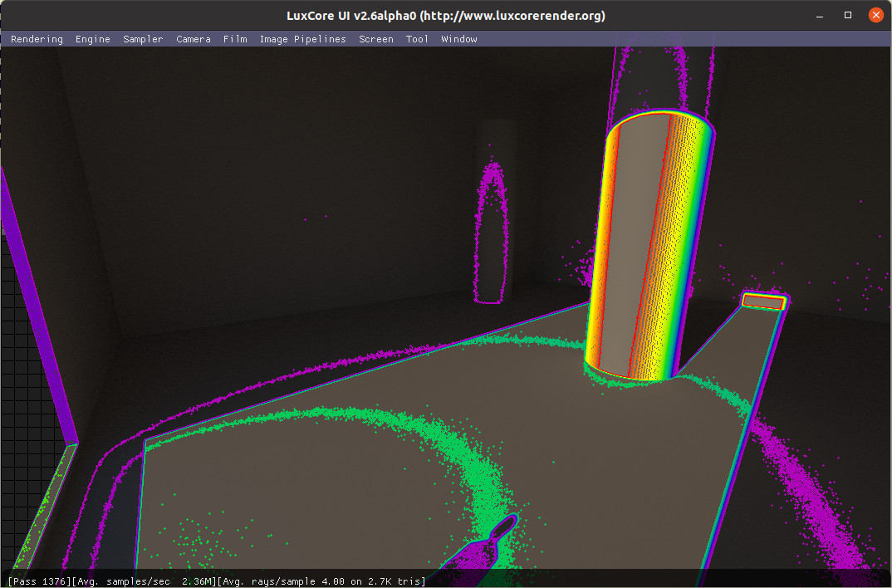Screen dimensions: 892x588
Task: Click the Camera menu
Action: [194, 39]
